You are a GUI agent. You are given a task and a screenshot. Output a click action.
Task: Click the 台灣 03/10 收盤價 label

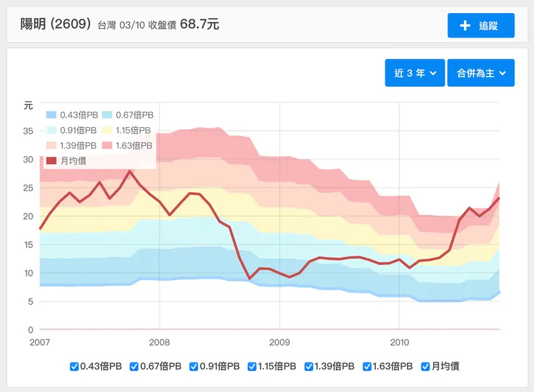coord(137,25)
